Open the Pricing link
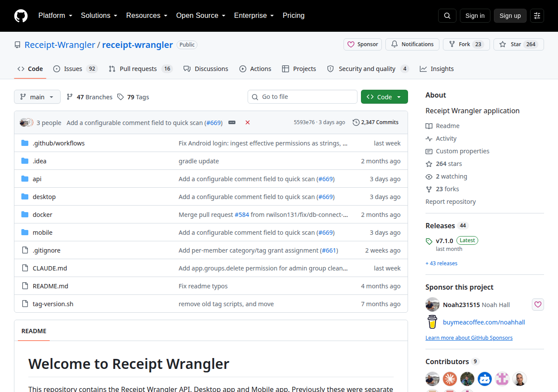 (294, 16)
